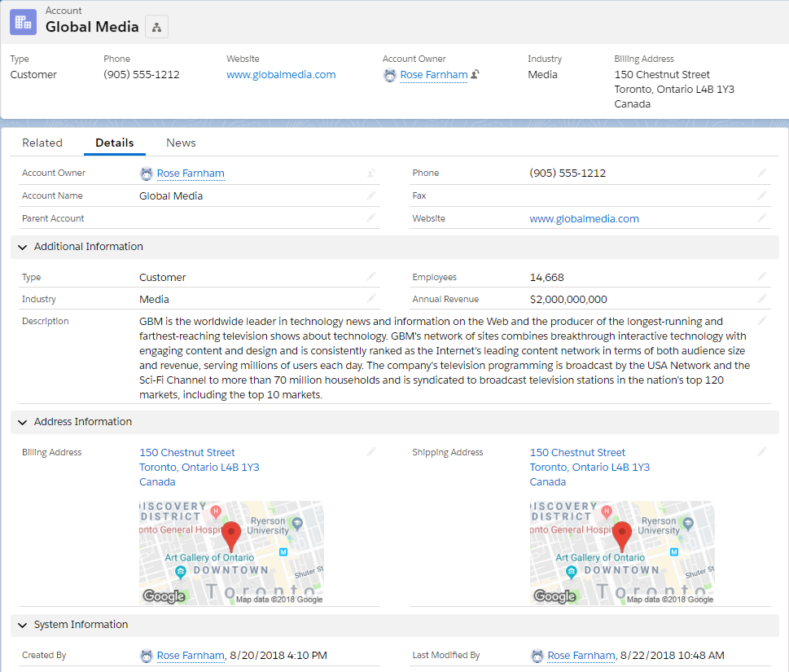Edit the Phone field using its pencil icon
This screenshot has height=672, width=789.
coord(762,173)
